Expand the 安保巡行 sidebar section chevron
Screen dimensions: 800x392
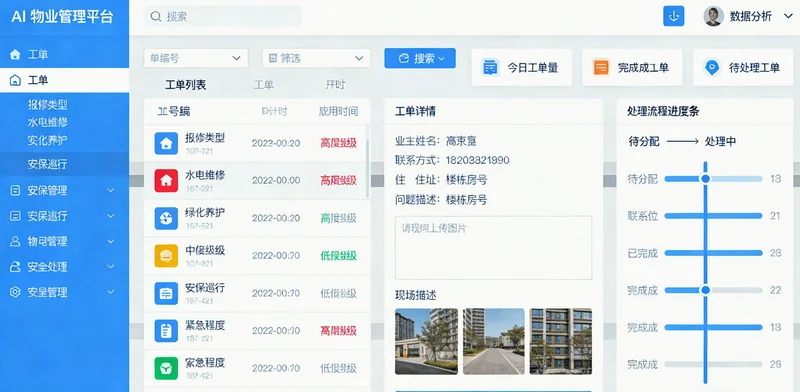(111, 216)
